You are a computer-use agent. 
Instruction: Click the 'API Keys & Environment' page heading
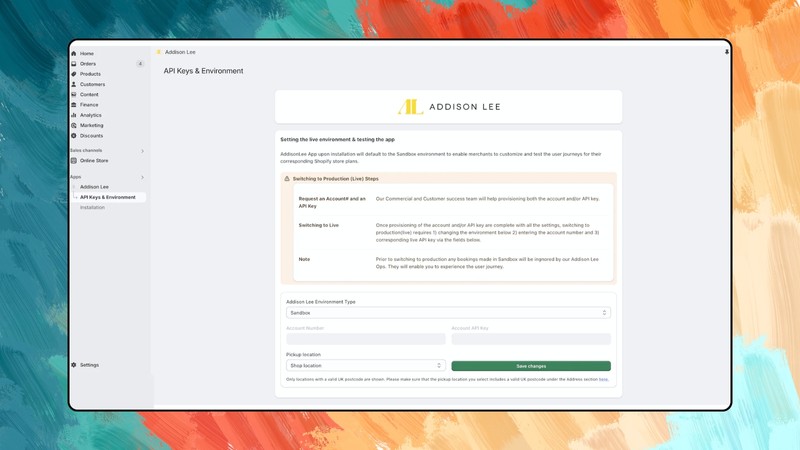click(x=204, y=71)
